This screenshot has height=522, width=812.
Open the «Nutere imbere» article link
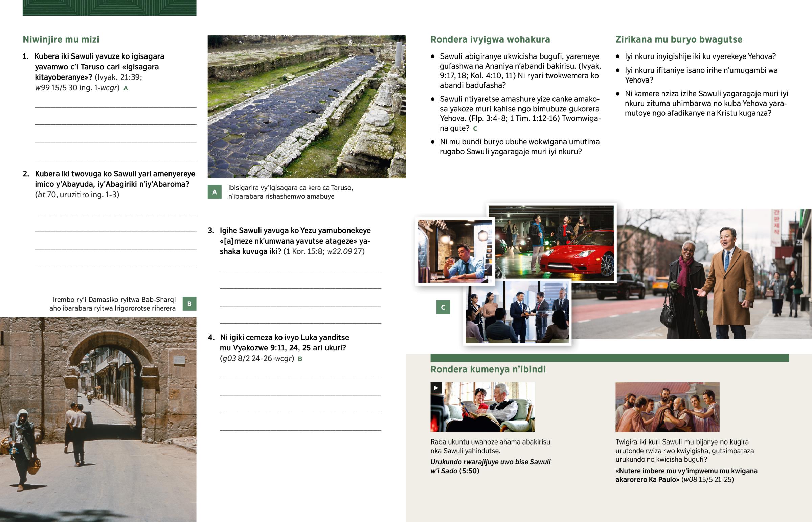(686, 475)
